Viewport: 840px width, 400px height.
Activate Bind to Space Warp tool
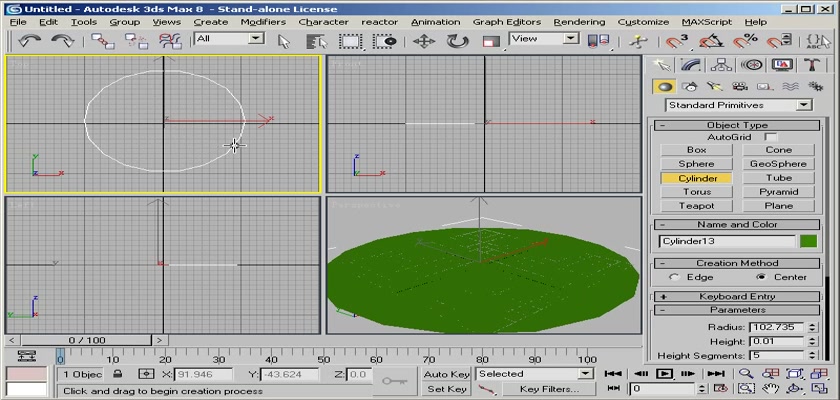(x=170, y=41)
